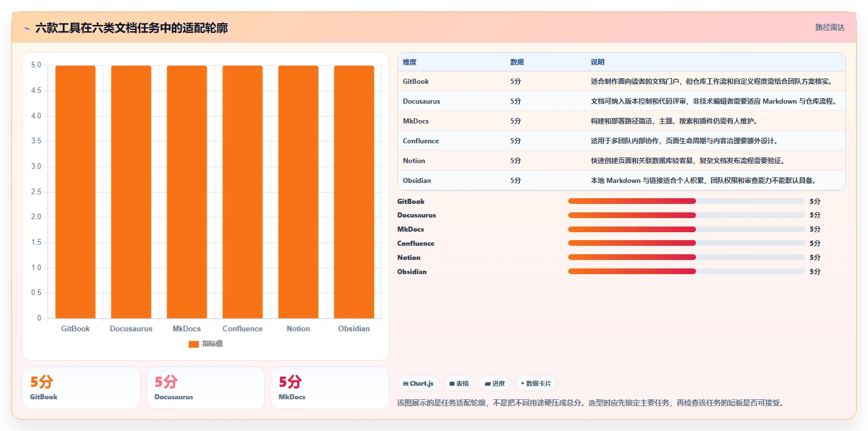Click the title 六款工具在六类文档任务中的适配轮廓
Image resolution: width=868 pixels, height=431 pixels.
tap(131, 28)
